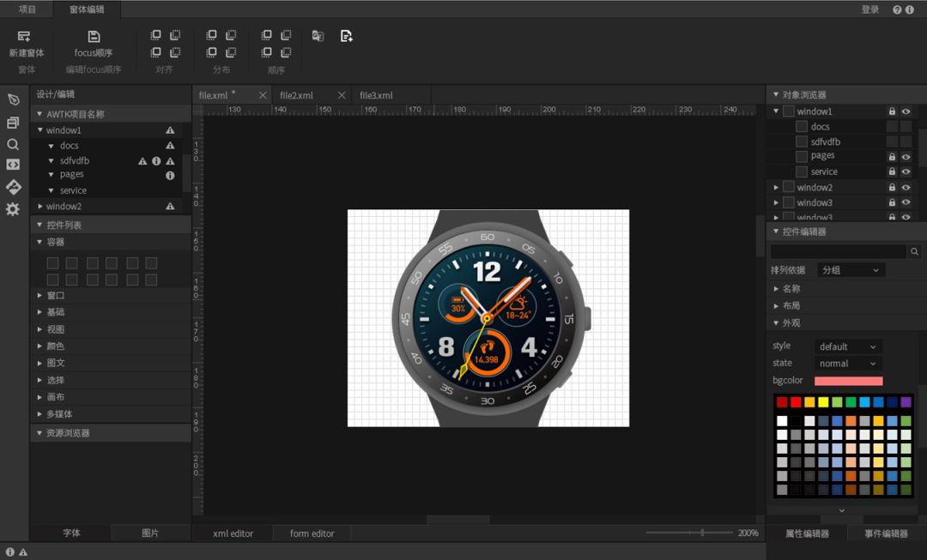The width and height of the screenshot is (927, 560).
Task: Expand the 窗口 widget category
Action: click(39, 295)
